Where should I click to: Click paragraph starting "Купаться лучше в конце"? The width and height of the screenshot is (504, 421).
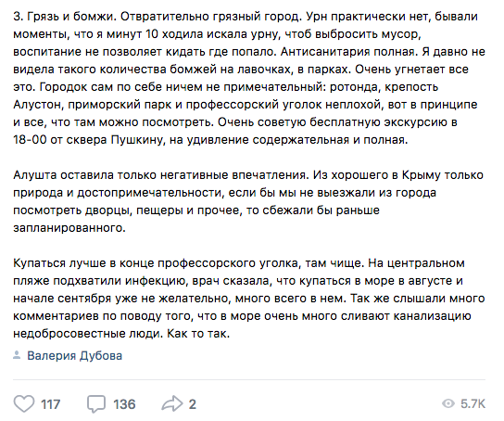click(x=249, y=299)
